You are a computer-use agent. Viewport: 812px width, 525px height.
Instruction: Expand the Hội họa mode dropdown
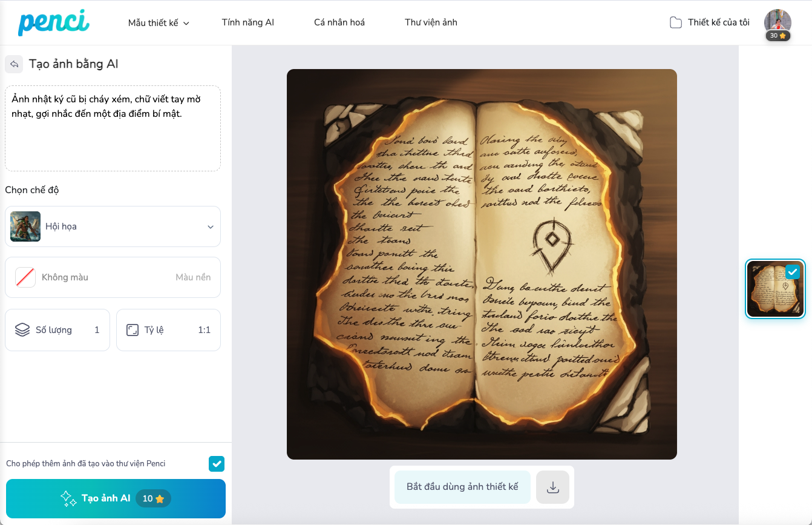tap(113, 226)
